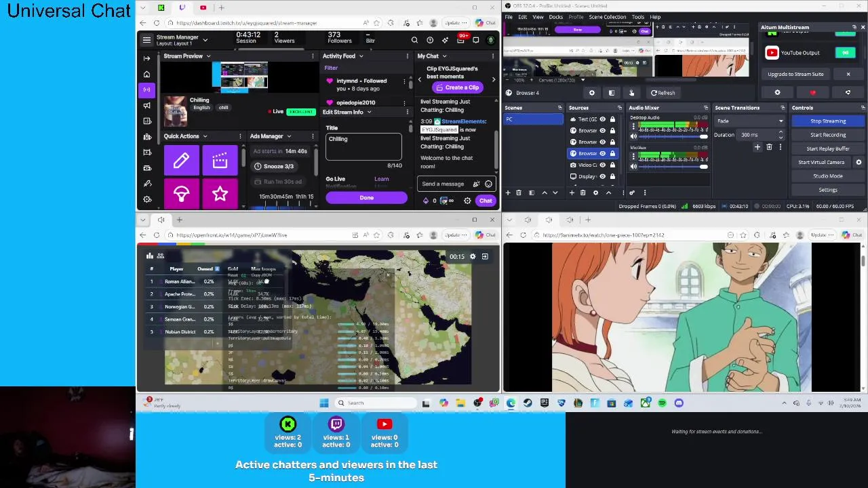Viewport: 868px width, 488px height.
Task: Select Stream Manager sidebar icon
Action: [x=146, y=89]
